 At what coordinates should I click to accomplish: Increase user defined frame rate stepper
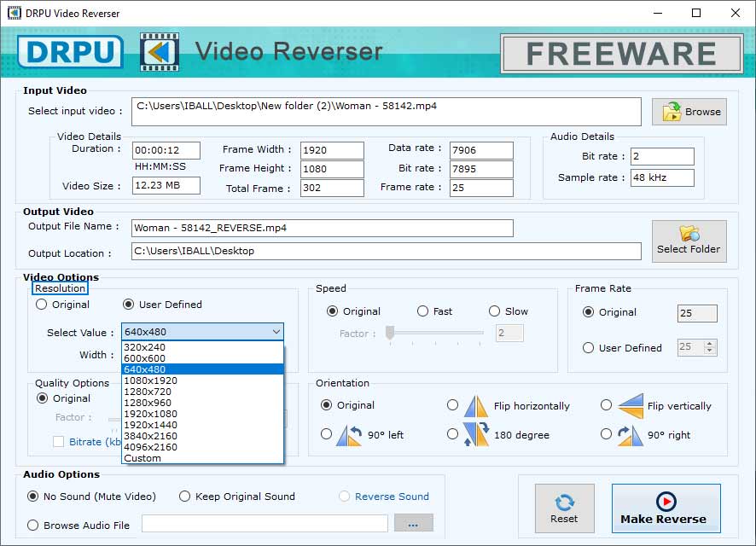click(x=709, y=344)
